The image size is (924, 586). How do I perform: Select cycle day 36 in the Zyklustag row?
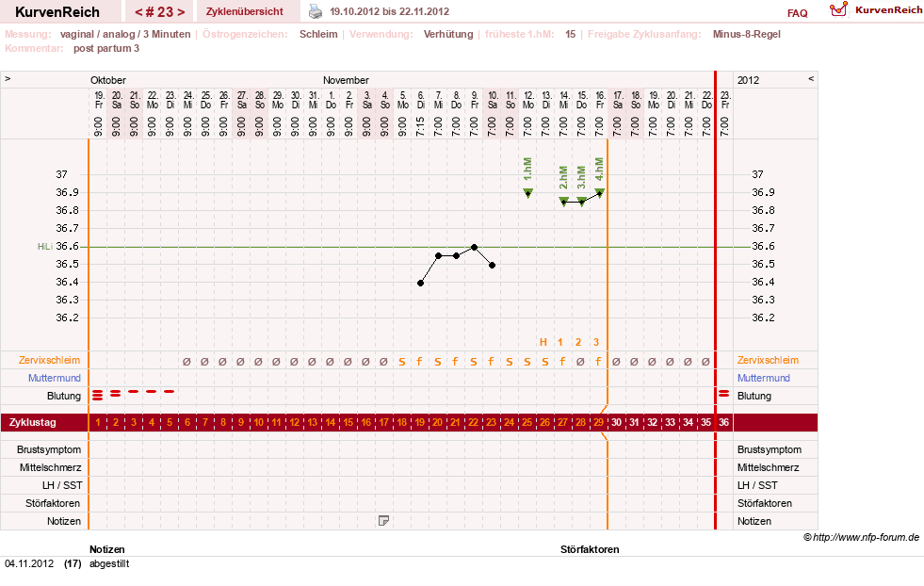point(723,422)
